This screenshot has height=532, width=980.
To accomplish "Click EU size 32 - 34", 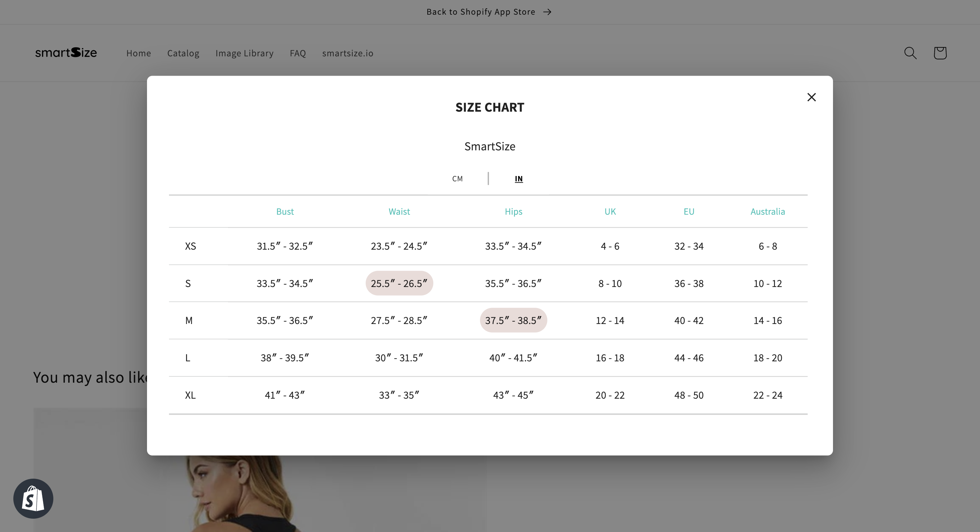I will click(x=689, y=246).
